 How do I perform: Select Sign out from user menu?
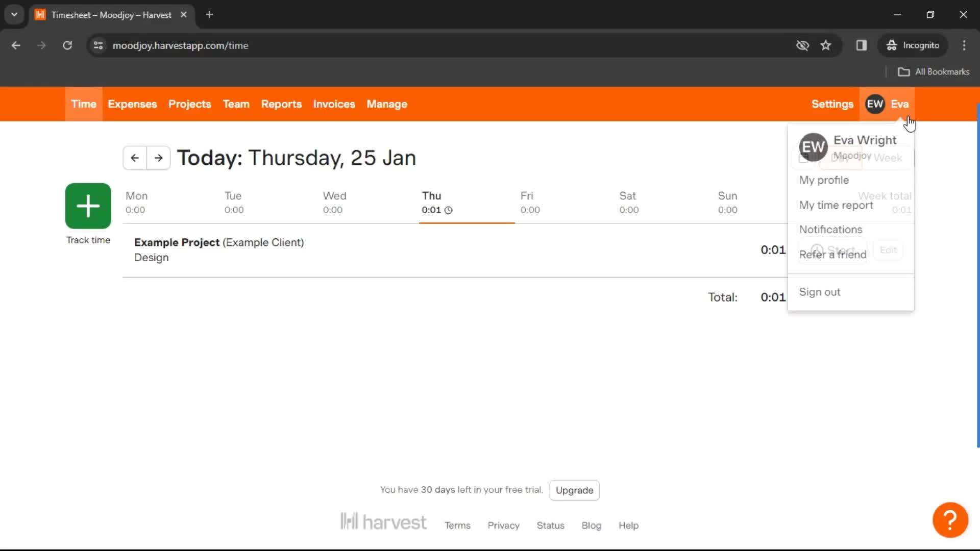[x=820, y=291]
